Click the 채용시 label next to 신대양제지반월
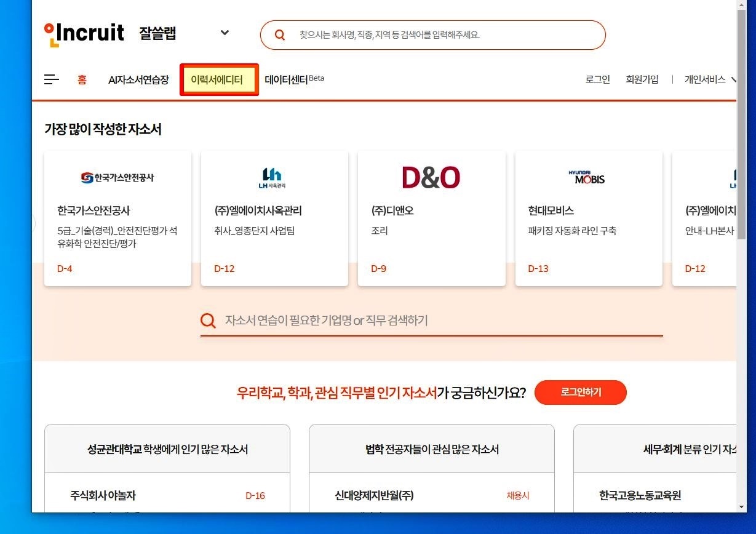This screenshot has width=756, height=534. pos(518,496)
